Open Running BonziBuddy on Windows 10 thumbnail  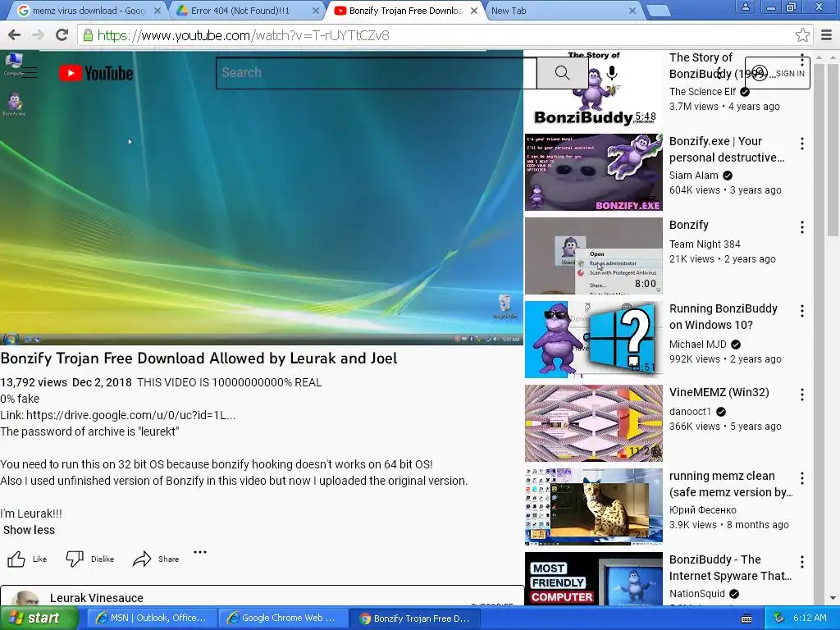[594, 339]
